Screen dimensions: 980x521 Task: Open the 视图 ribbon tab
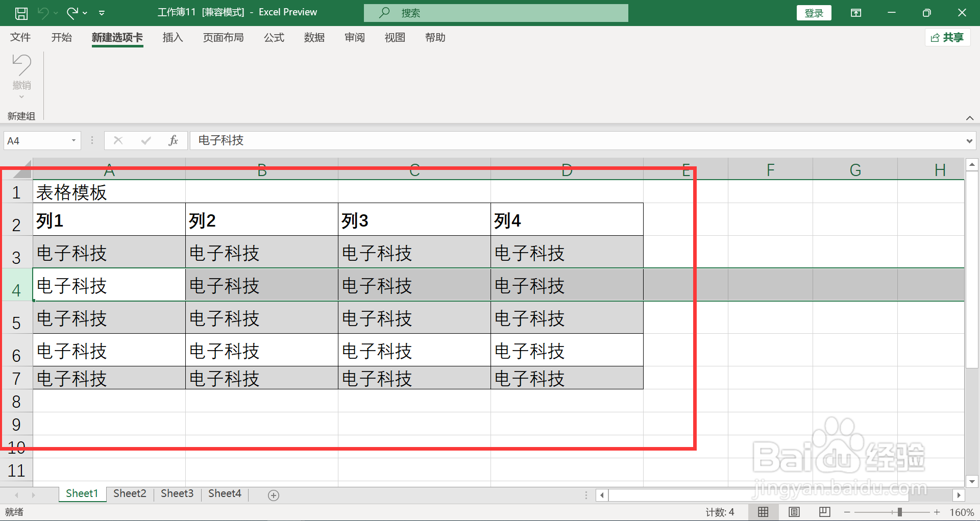(395, 38)
